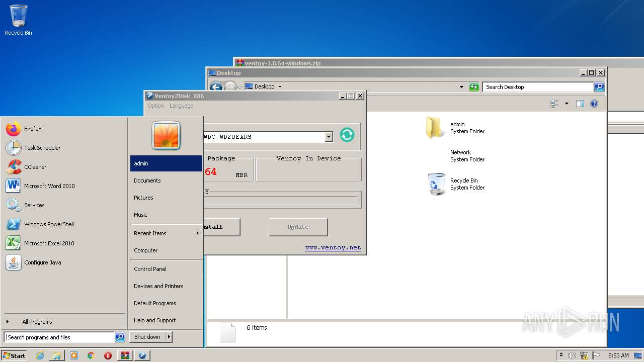Image resolution: width=644 pixels, height=362 pixels.
Task: Open Ventoy2Disk Option menu
Action: click(155, 106)
